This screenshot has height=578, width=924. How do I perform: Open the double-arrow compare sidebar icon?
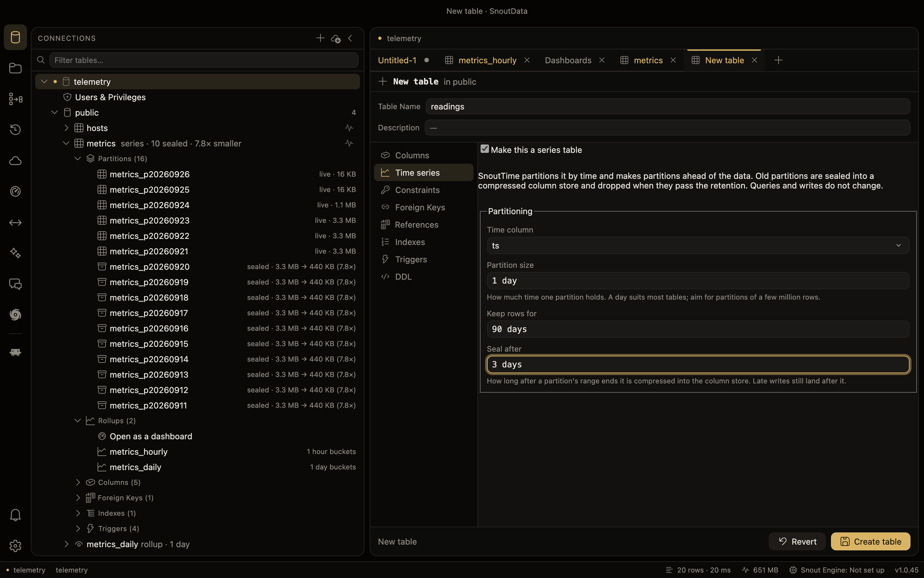click(15, 222)
